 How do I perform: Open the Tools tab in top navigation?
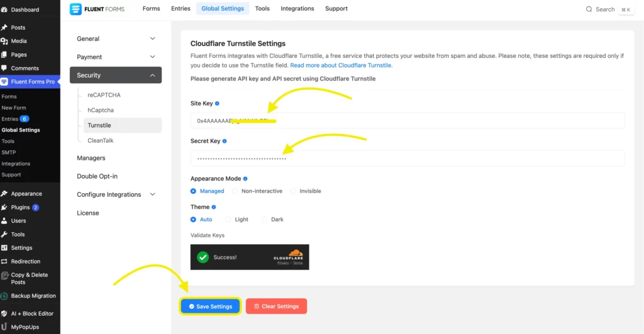pyautogui.click(x=262, y=9)
